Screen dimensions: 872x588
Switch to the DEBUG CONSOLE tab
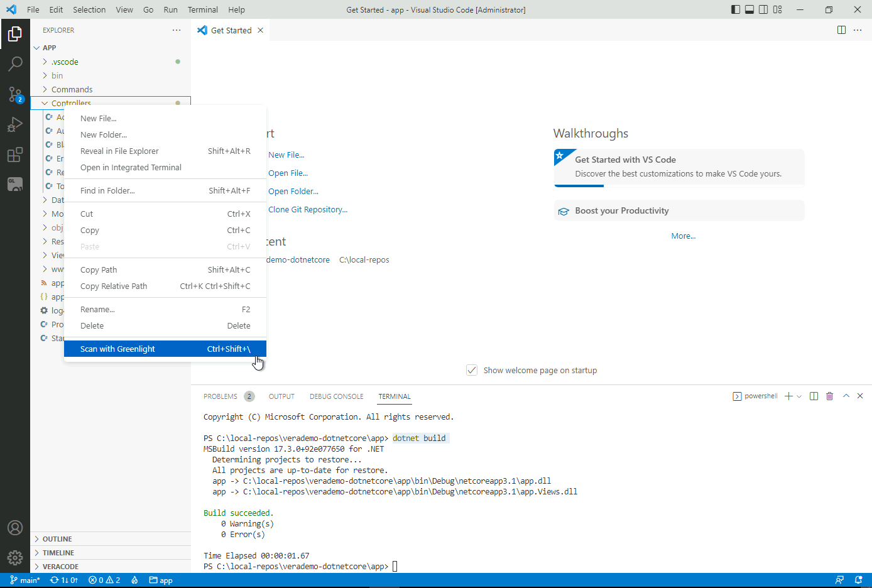point(336,396)
